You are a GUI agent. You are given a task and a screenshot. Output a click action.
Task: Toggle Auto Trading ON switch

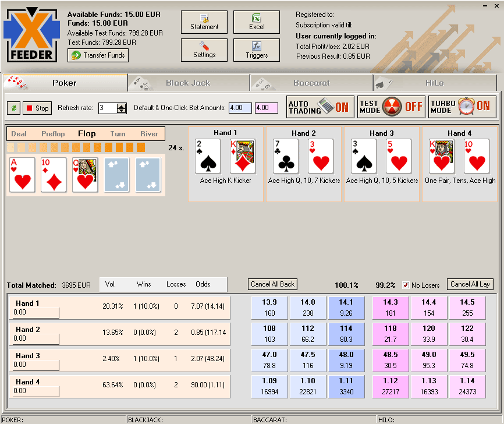tap(320, 107)
